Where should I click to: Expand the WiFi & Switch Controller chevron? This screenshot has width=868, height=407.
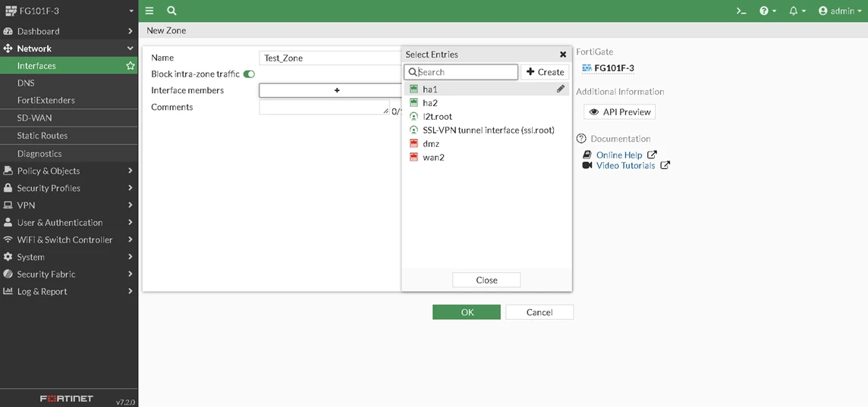pos(130,240)
